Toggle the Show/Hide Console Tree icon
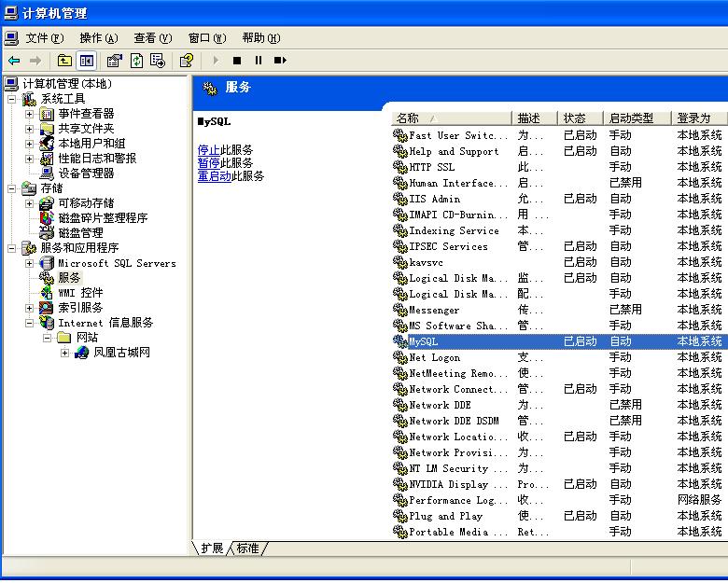This screenshot has width=728, height=583. pos(86,61)
